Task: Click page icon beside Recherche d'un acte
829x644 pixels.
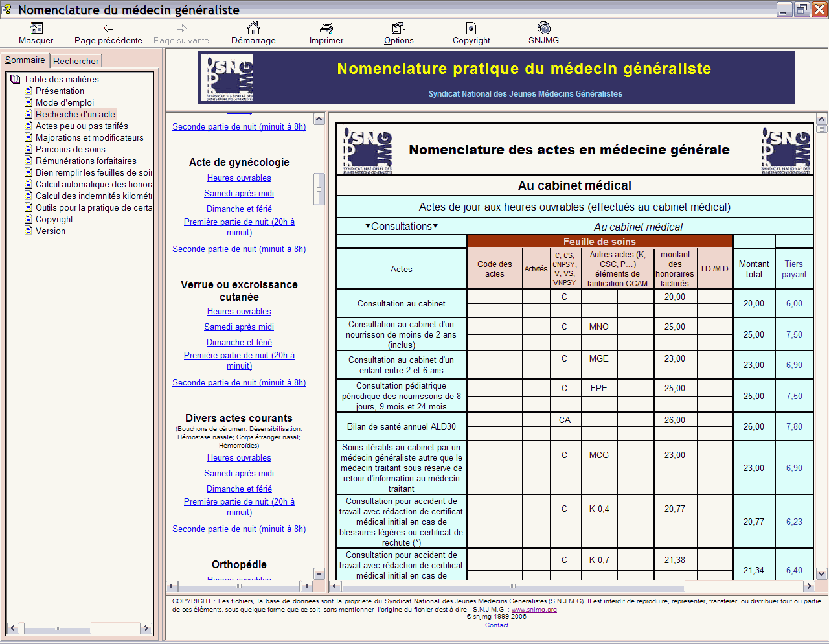Action: [28, 114]
